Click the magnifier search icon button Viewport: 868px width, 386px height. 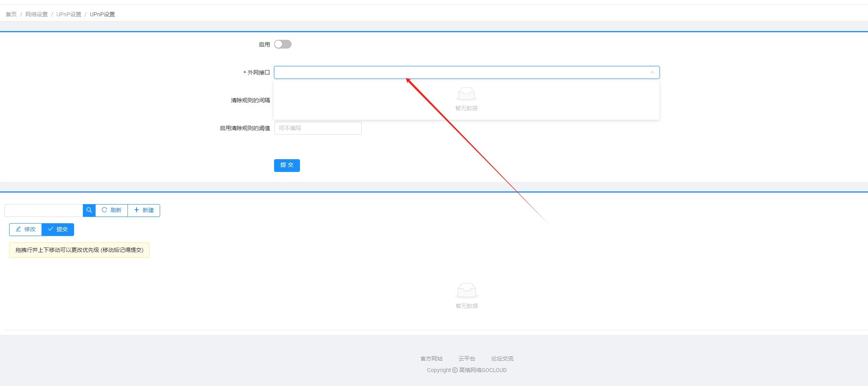89,210
